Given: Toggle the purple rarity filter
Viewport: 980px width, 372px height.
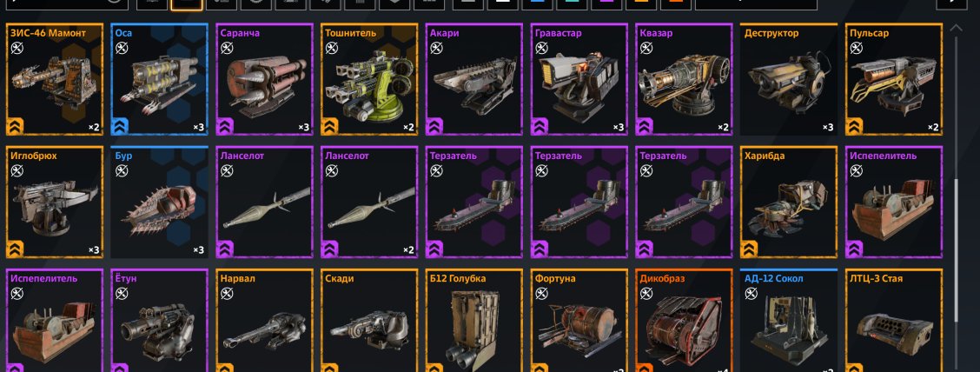Looking at the screenshot, I should 605,3.
